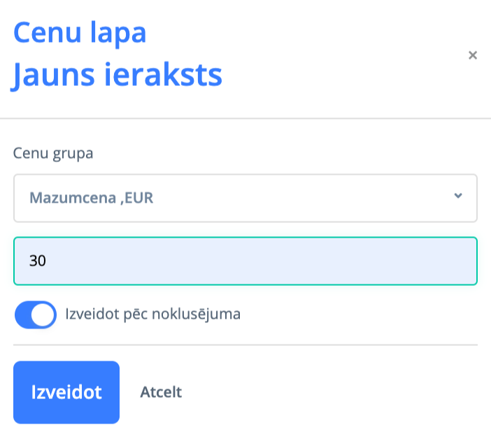Click the Cenu grupa field label
Screen dimensions: 491x448
(54, 153)
